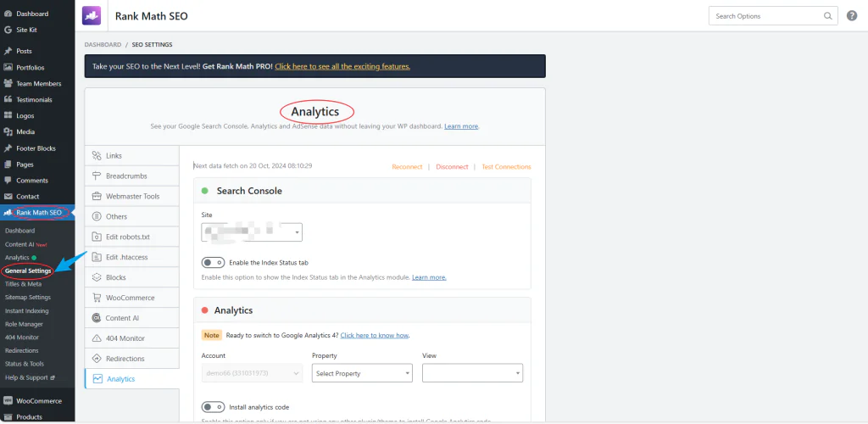Click the Media icon in the sidebar
The image size is (868, 424).
8,131
